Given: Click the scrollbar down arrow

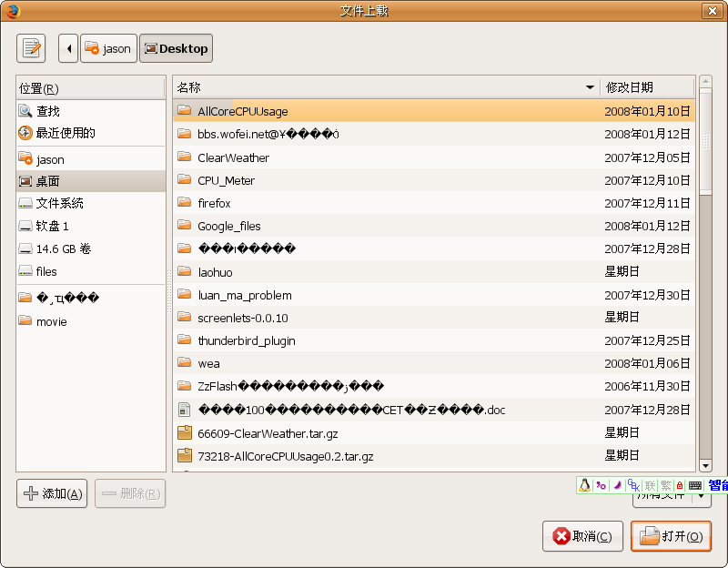Looking at the screenshot, I should point(705,466).
